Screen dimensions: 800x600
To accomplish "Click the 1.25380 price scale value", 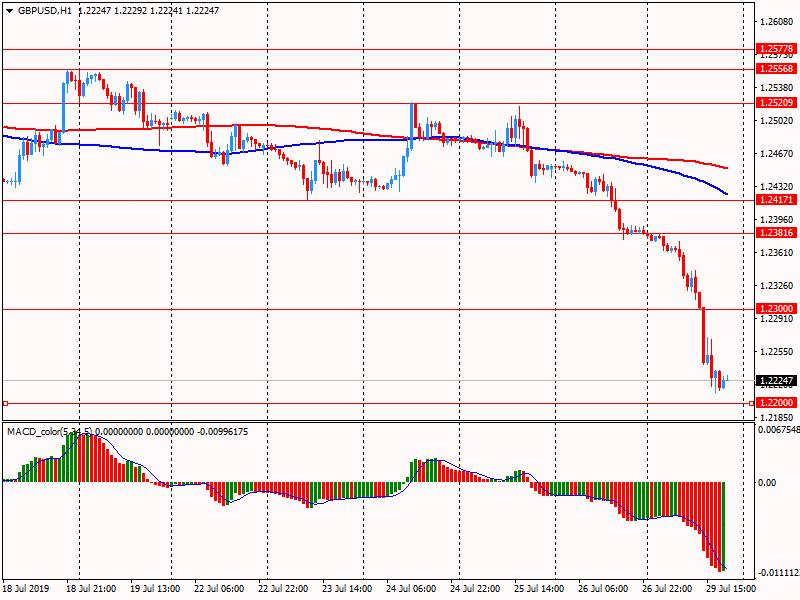I will pyautogui.click(x=777, y=88).
